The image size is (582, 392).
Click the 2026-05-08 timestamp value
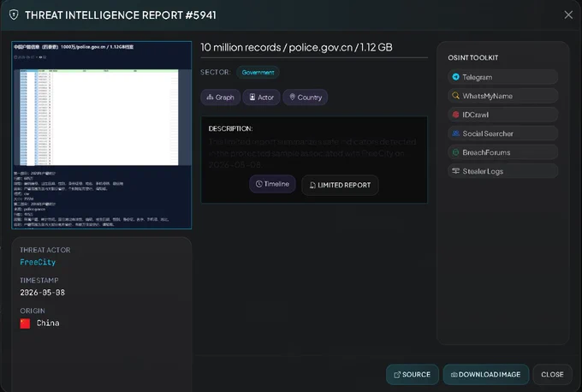pos(42,293)
